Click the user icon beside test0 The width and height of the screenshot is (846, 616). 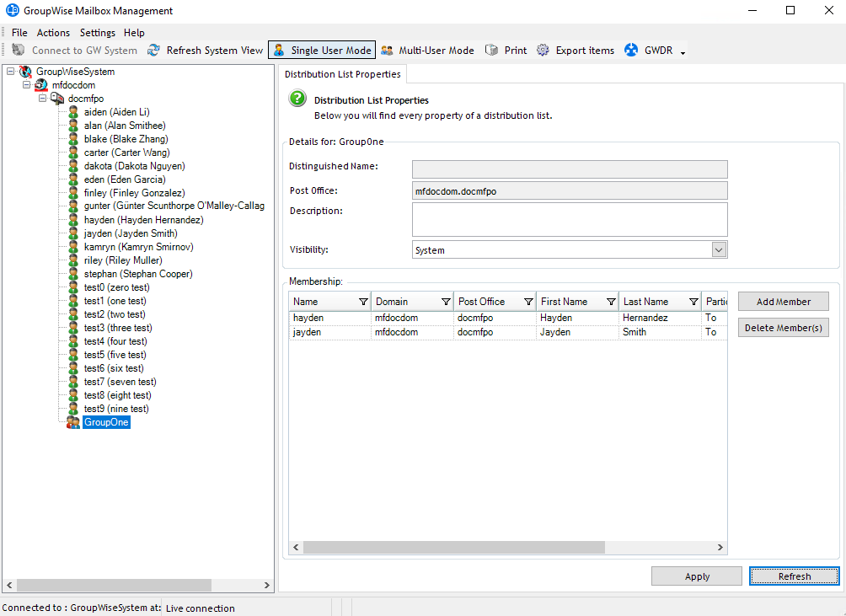[x=73, y=287]
